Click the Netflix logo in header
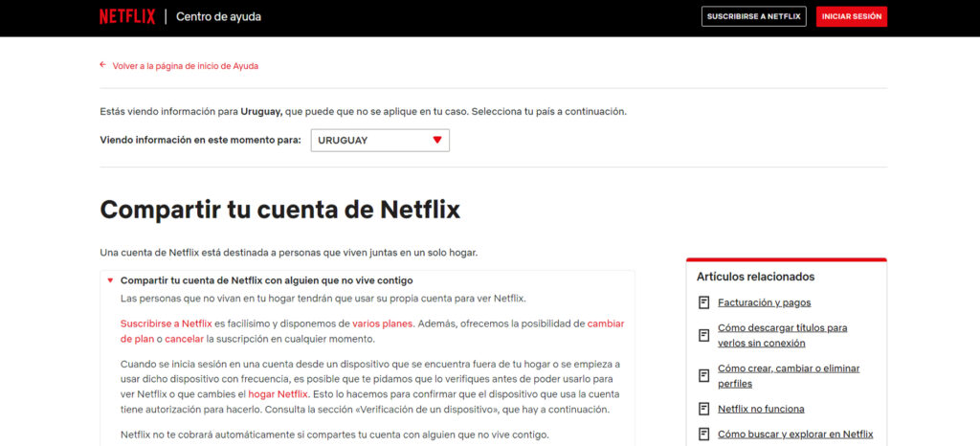The height and width of the screenshot is (446, 980). point(126,16)
